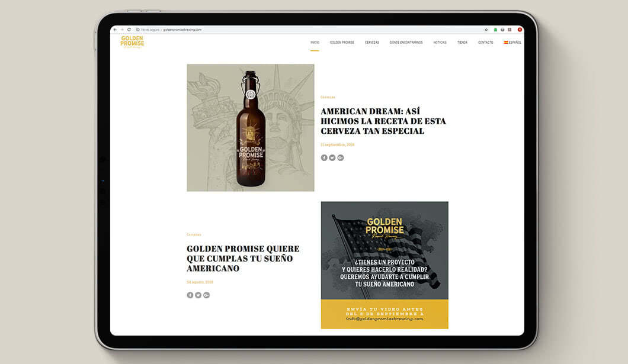Viewport: 628px width, 364px height.
Task: Open the Donde Encontrarnos menu item
Action: click(406, 43)
